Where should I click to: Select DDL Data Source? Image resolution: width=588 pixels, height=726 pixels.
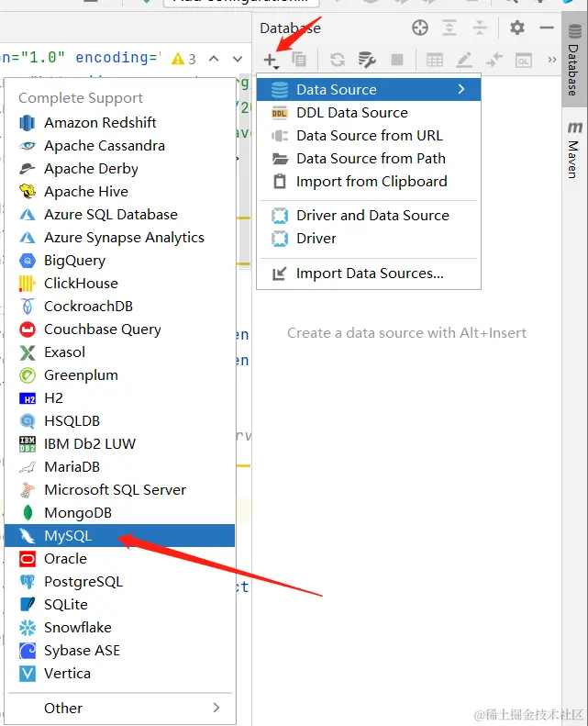point(369,113)
